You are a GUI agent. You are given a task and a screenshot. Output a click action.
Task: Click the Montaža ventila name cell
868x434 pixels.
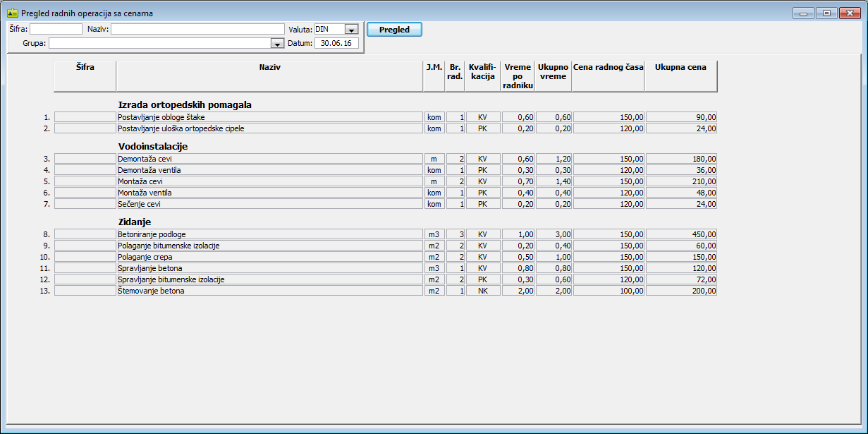[x=269, y=193]
